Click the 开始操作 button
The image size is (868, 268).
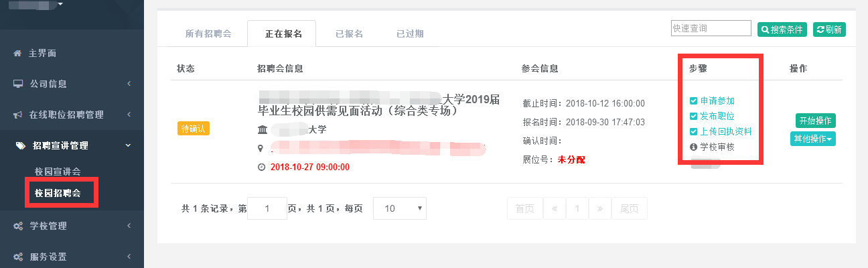(815, 121)
